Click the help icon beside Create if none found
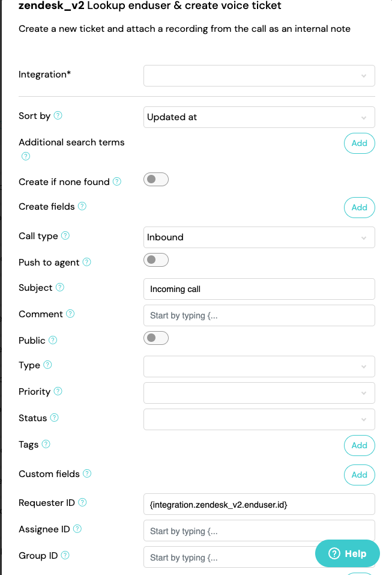 coord(117,181)
